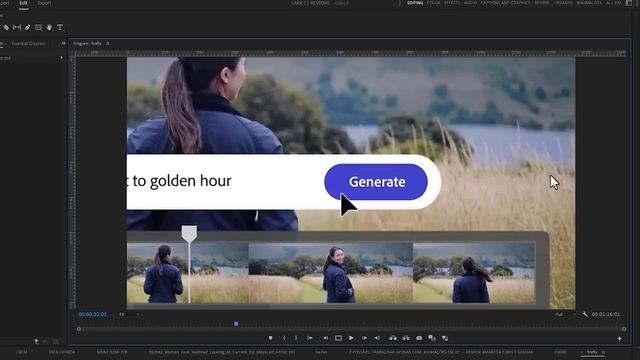Select the CAPTIONS AND GRAPHICS workspace
Viewport: 640px width, 360px height.
pyautogui.click(x=505, y=3)
